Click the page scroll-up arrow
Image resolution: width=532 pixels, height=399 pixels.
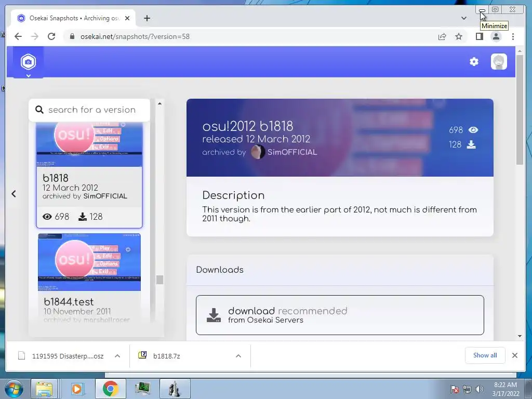point(520,51)
